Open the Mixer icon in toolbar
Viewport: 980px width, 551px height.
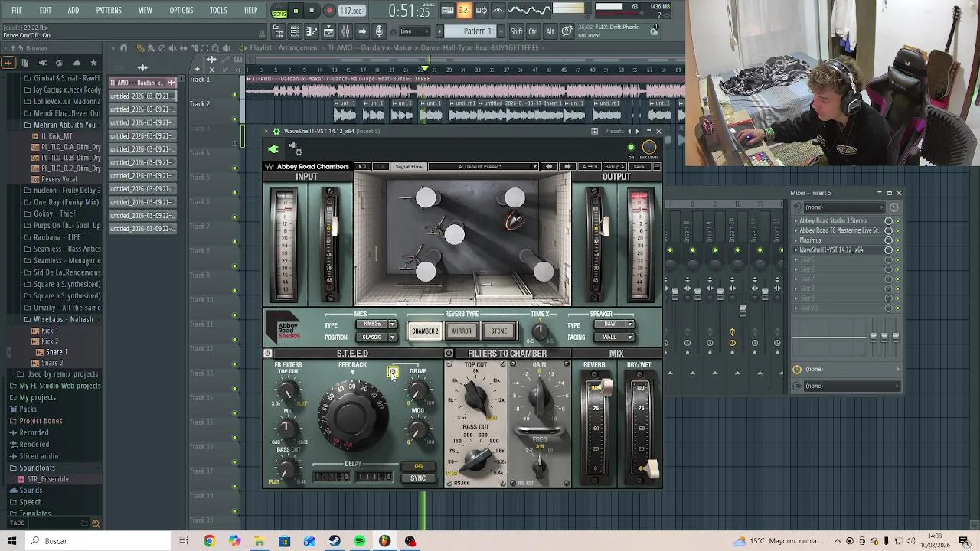pyautogui.click(x=345, y=31)
